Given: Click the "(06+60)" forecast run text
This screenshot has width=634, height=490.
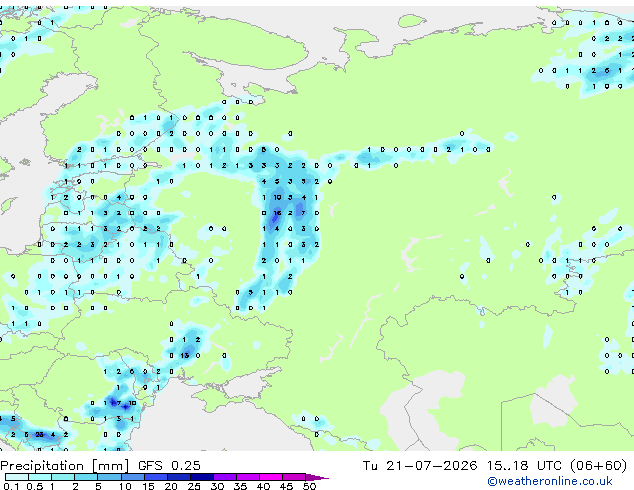Looking at the screenshot, I should (x=598, y=466).
